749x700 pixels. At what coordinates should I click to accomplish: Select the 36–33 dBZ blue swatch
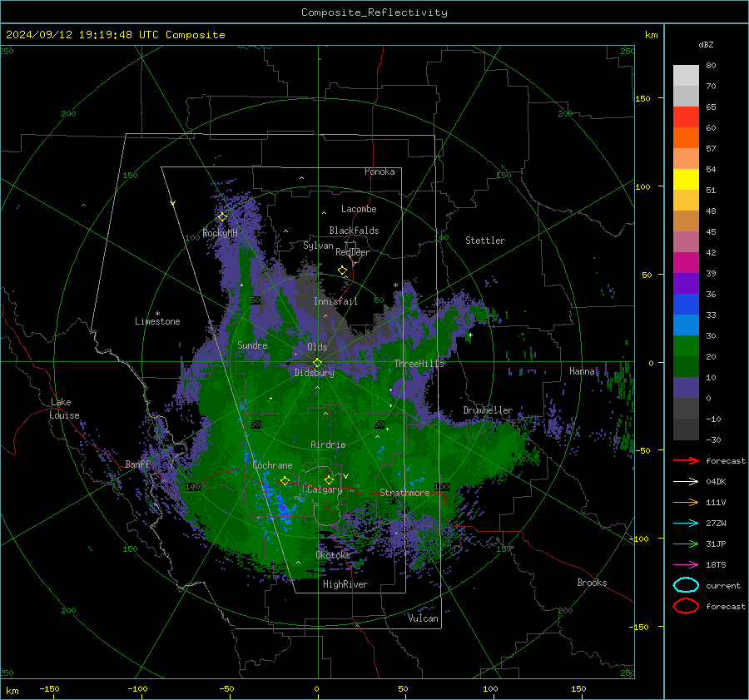(686, 305)
